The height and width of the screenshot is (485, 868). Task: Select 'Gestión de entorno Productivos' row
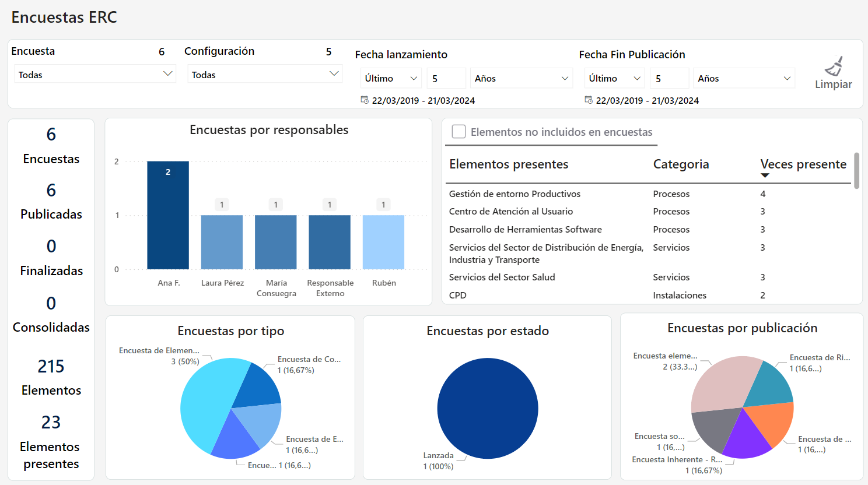click(514, 194)
